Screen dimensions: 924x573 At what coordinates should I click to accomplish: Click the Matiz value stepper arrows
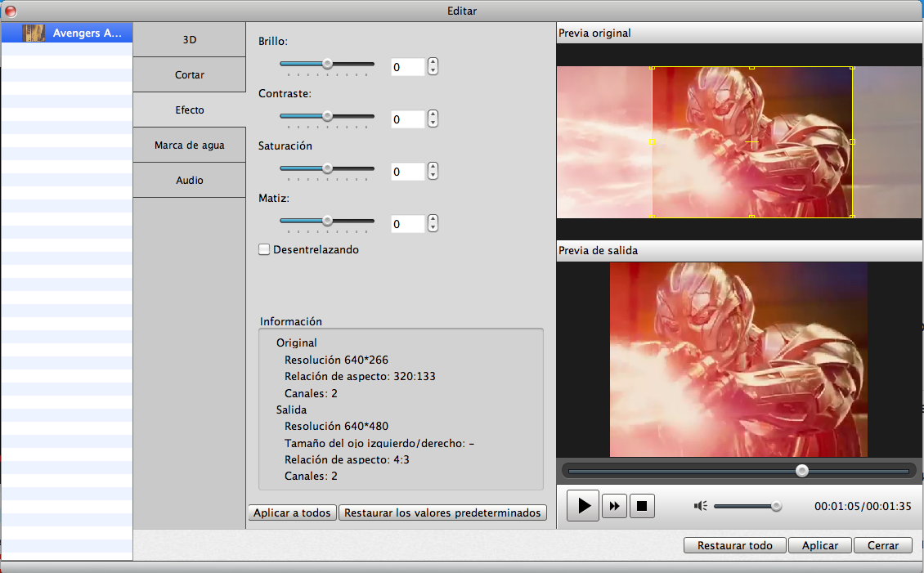(433, 223)
